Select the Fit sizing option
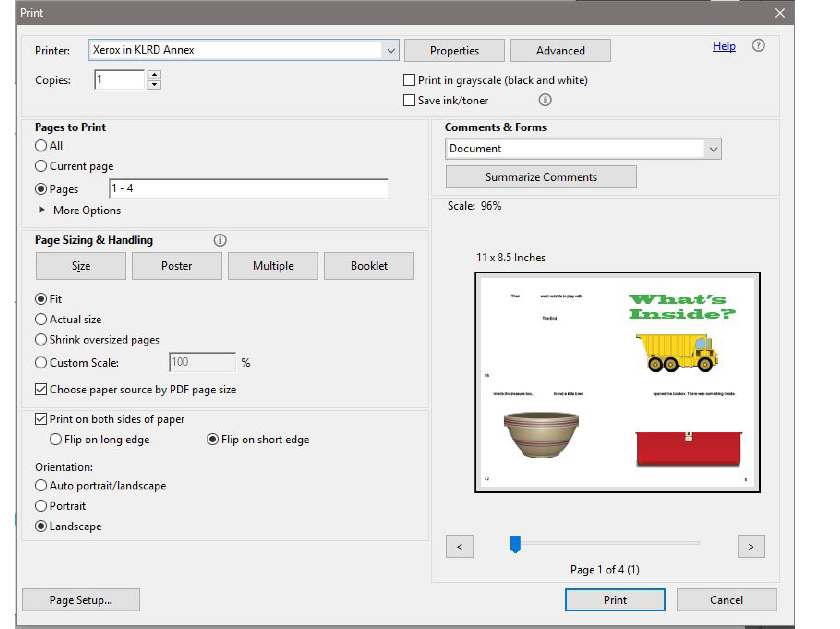 [41, 299]
